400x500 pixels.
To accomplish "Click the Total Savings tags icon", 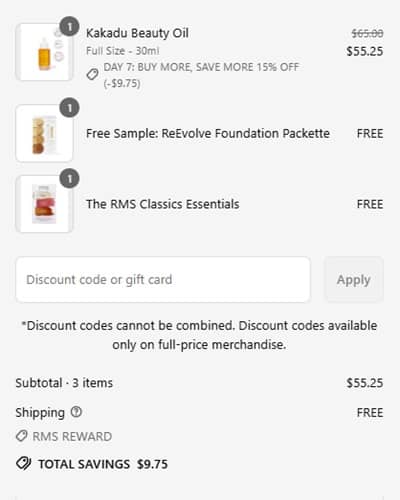I will coord(24,464).
